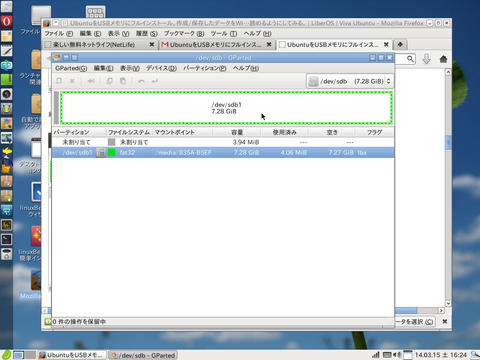
Task: Click the mounted/lock icon beside /dev/sdb1
Action: 101,153
